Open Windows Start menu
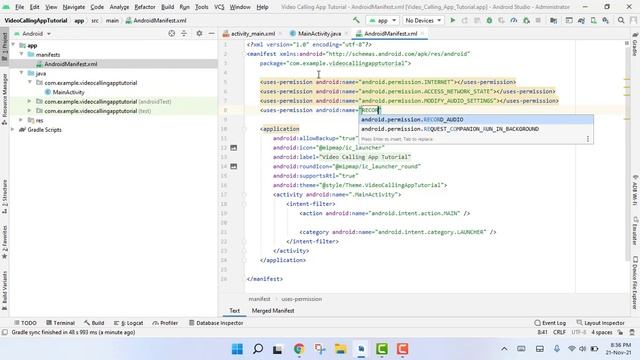Screen dimensions: 640x360 click(x=237, y=349)
